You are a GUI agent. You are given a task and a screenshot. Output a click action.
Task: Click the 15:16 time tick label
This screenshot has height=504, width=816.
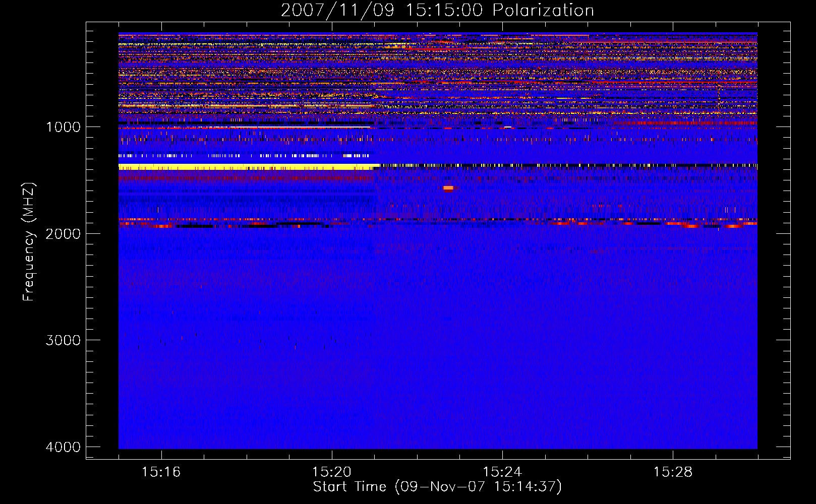[x=161, y=472]
